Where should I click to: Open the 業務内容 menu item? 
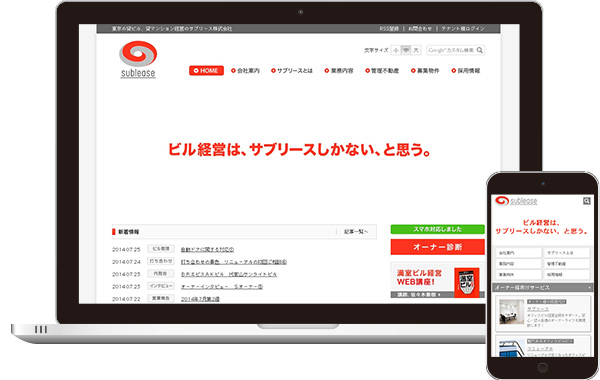tap(339, 70)
